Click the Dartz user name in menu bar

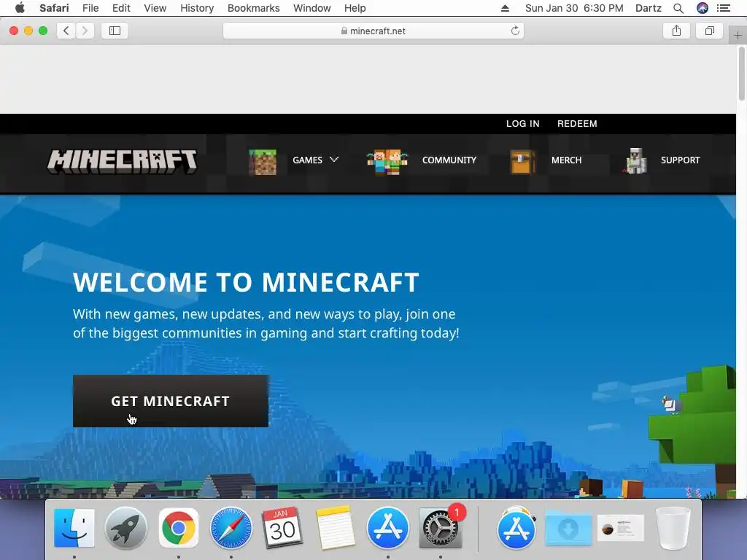pos(649,8)
